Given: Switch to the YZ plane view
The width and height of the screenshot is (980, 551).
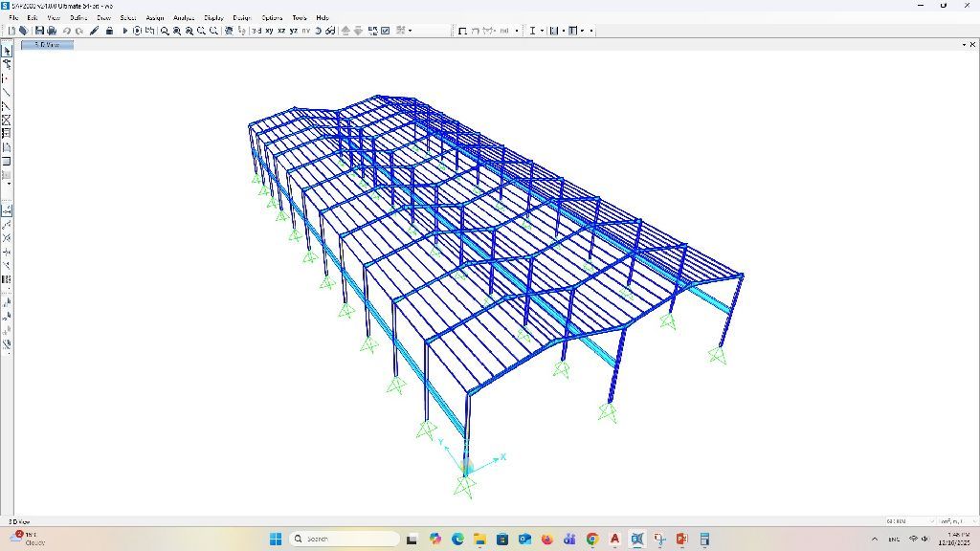Looking at the screenshot, I should 294,31.
